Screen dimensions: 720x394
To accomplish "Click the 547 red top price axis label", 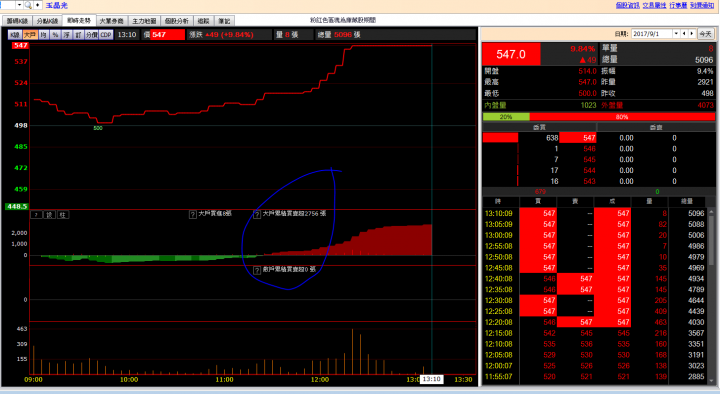I will (x=20, y=45).
